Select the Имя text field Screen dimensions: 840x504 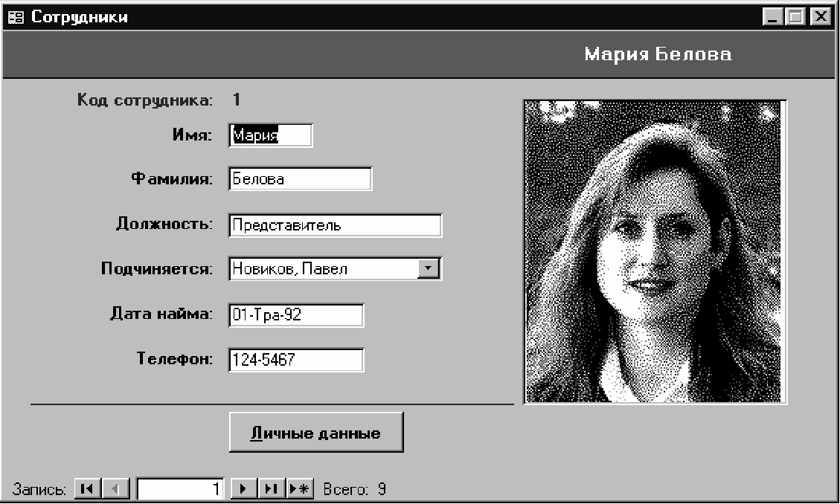271,135
